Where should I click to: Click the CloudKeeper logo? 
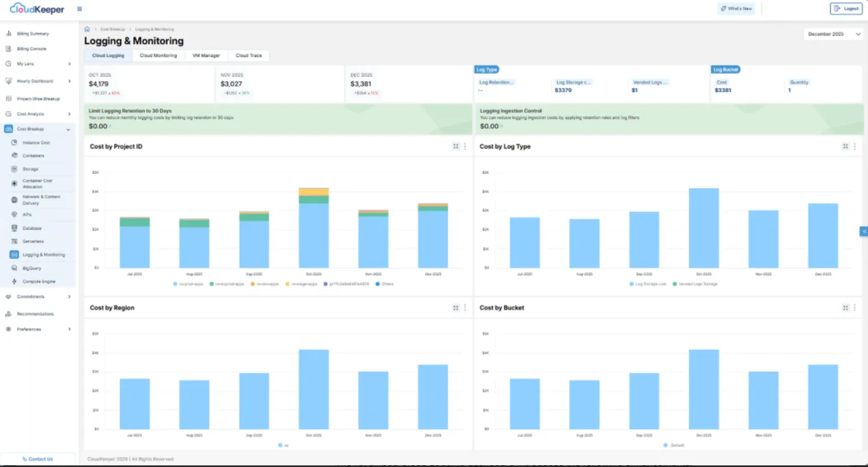point(37,9)
